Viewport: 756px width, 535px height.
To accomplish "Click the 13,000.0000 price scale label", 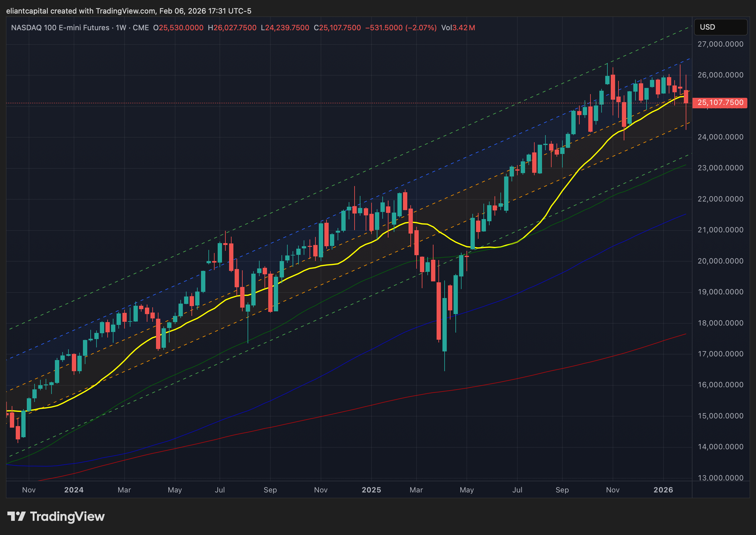I will [x=720, y=478].
